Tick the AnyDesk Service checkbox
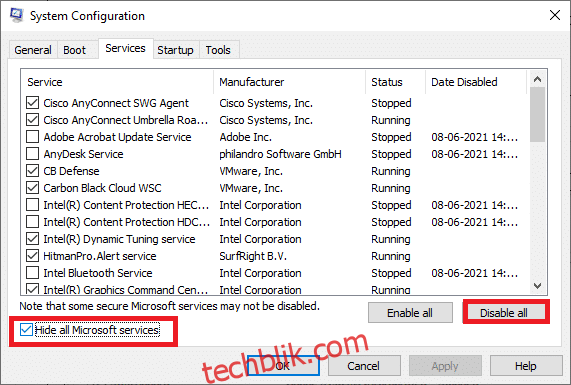This screenshot has height=385, width=571. point(32,154)
